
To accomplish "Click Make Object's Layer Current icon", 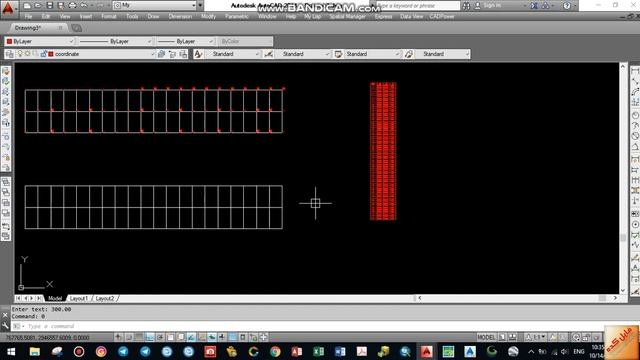I will coord(161,54).
